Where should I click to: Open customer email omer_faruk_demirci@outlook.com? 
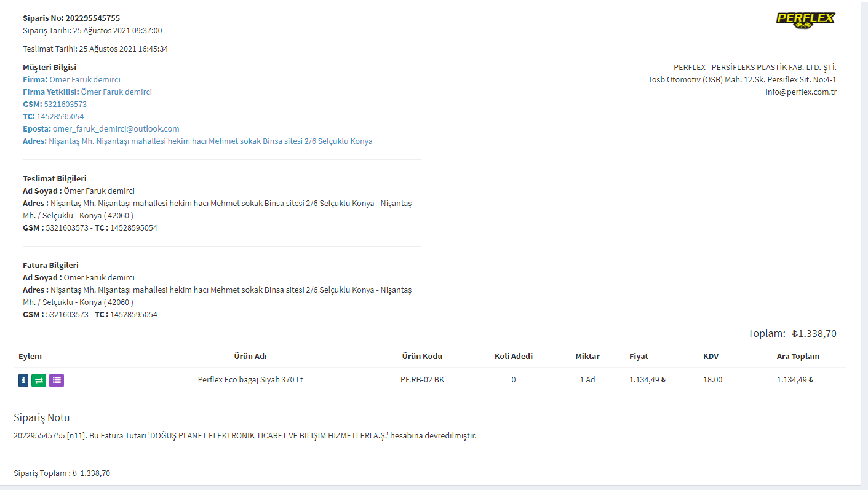116,129
